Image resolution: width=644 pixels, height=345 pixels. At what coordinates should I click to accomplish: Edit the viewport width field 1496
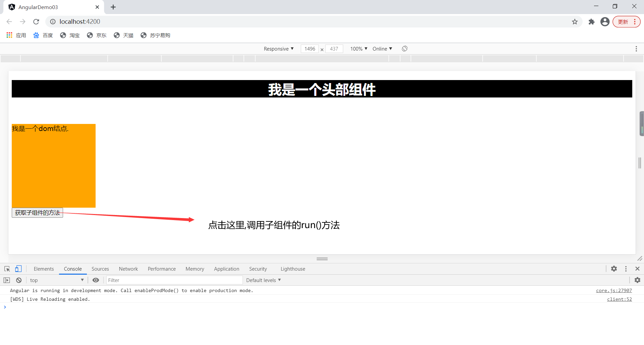[310, 49]
